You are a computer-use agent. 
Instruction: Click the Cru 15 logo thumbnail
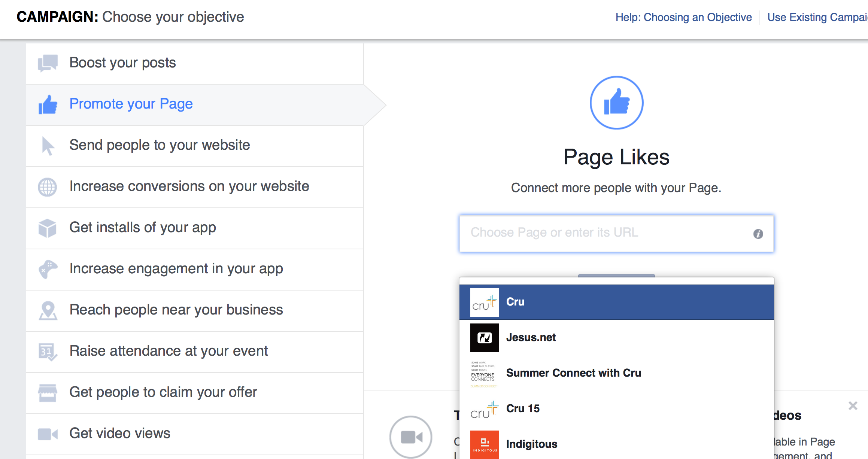485,409
